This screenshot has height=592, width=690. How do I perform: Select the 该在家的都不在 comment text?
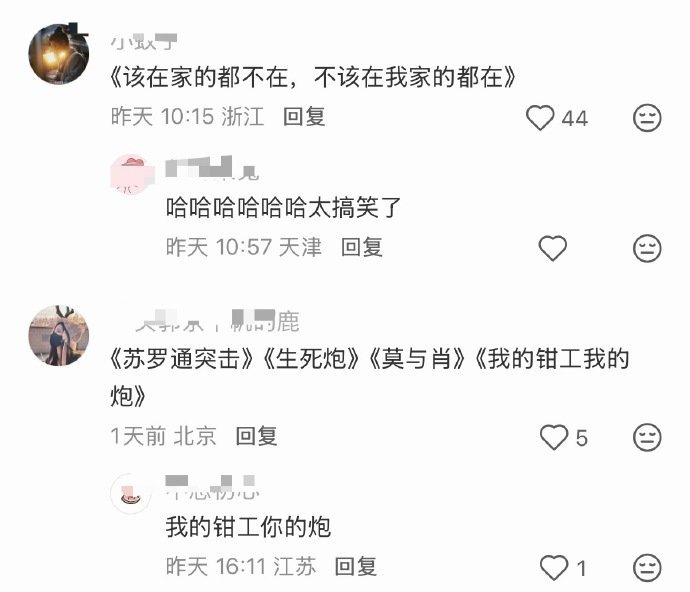(313, 77)
